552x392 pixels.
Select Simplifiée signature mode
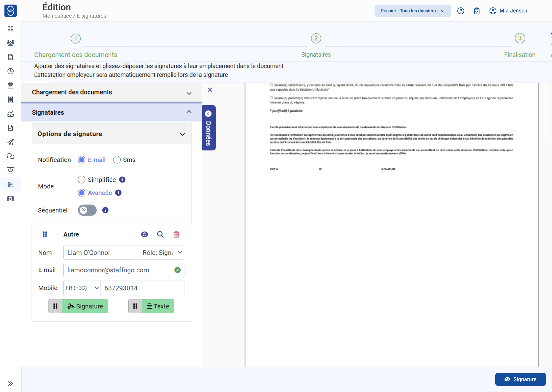tap(82, 180)
